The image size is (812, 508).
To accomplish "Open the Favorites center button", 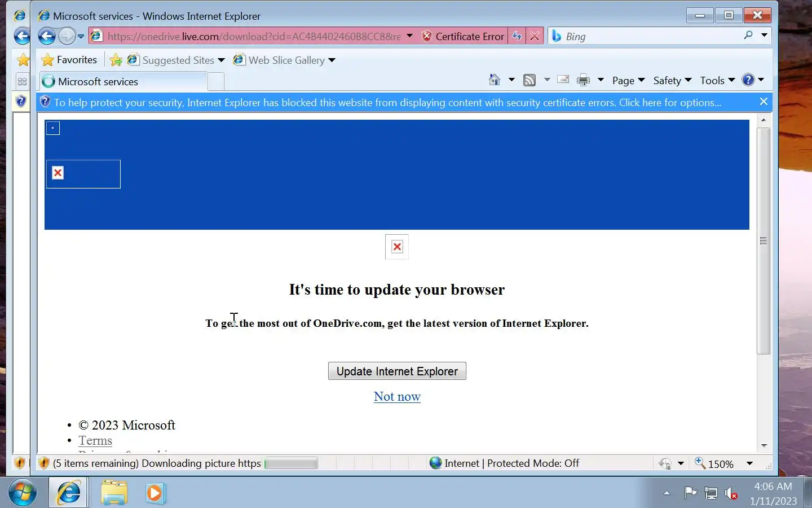I will (69, 60).
